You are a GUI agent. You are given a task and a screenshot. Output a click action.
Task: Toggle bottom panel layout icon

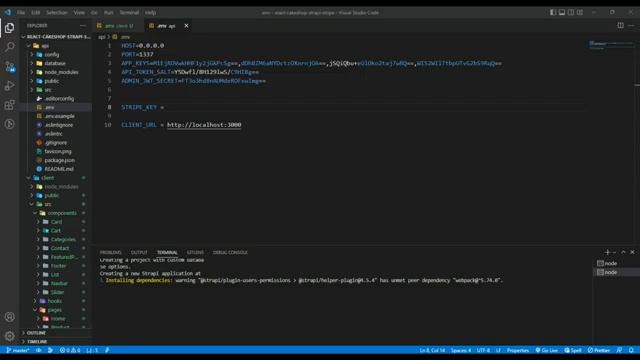click(x=562, y=13)
